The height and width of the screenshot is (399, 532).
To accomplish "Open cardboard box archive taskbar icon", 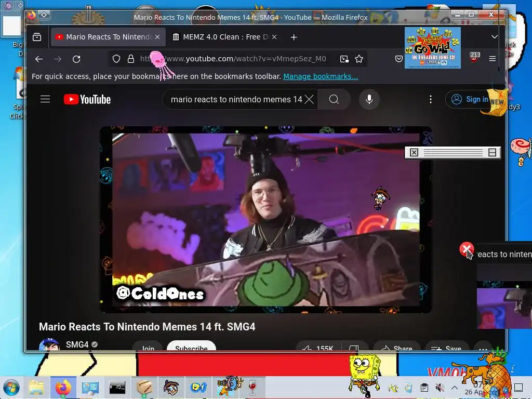I will click(x=144, y=387).
